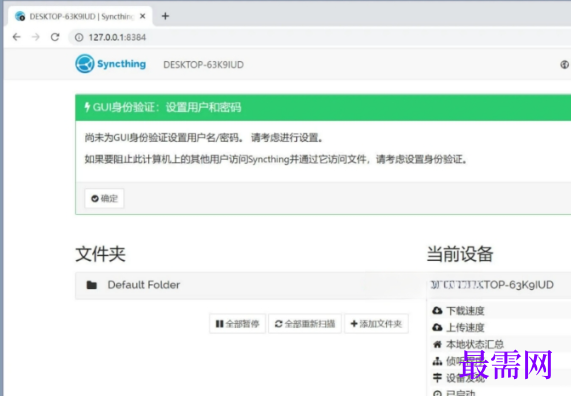This screenshot has height=396, width=571.
Task: Click the 全部重新扫描 button
Action: click(305, 324)
